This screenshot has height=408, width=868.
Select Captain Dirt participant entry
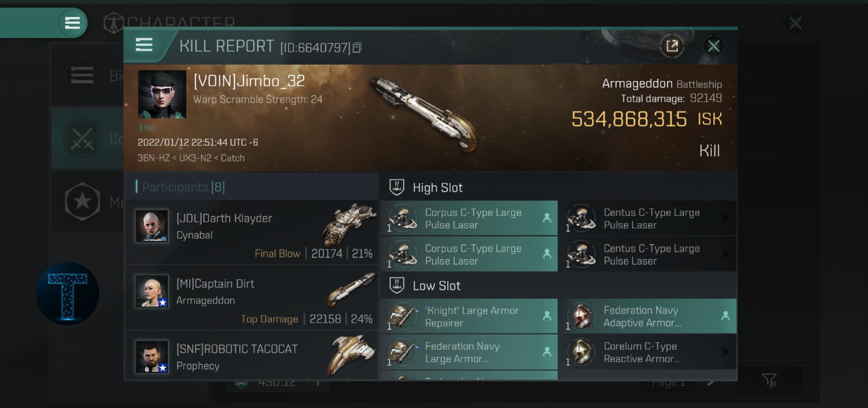click(x=252, y=298)
